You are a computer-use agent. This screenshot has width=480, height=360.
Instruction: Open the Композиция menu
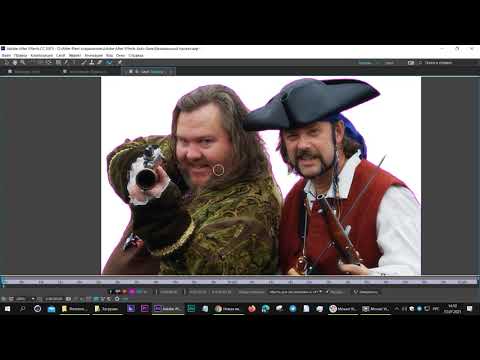(42, 55)
